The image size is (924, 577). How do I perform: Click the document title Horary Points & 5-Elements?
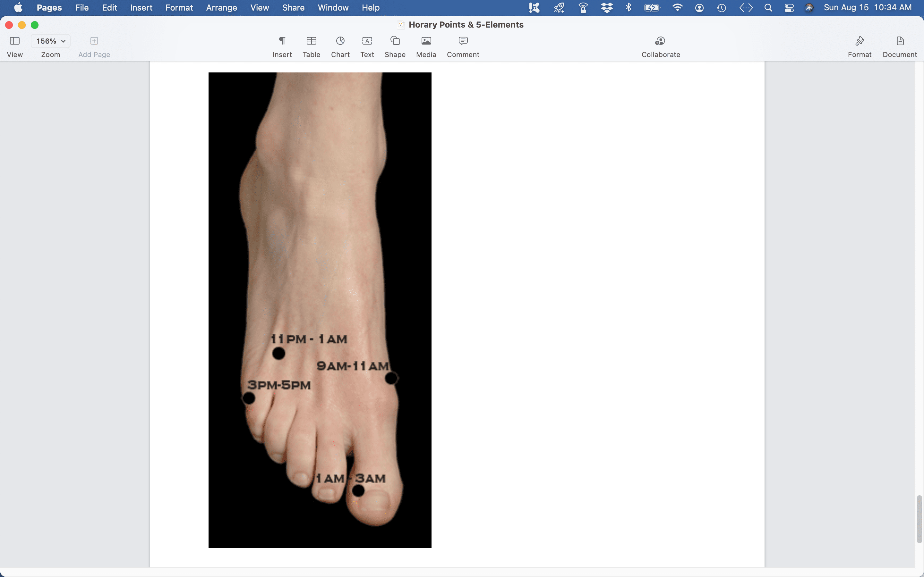click(466, 25)
